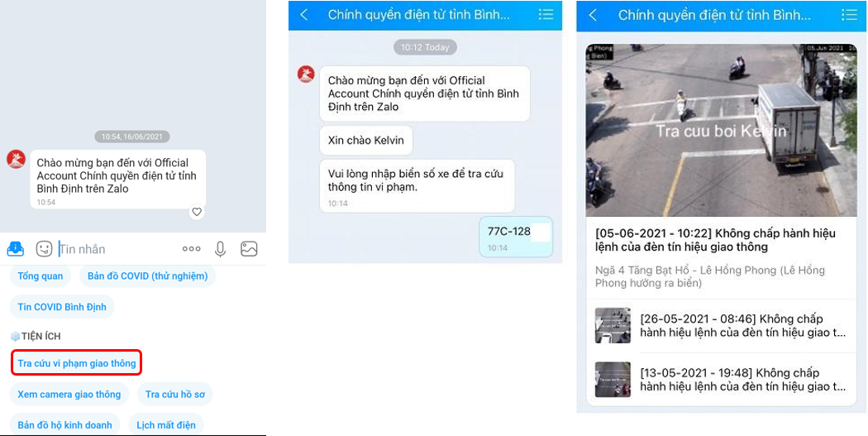Open list menu in middle chat header
This screenshot has height=436, width=868.
546,14
